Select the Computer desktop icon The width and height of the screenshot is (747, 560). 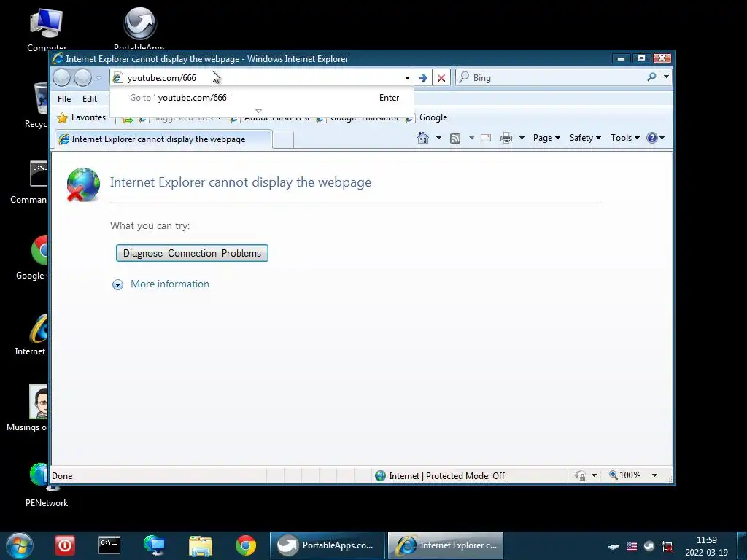(46, 28)
